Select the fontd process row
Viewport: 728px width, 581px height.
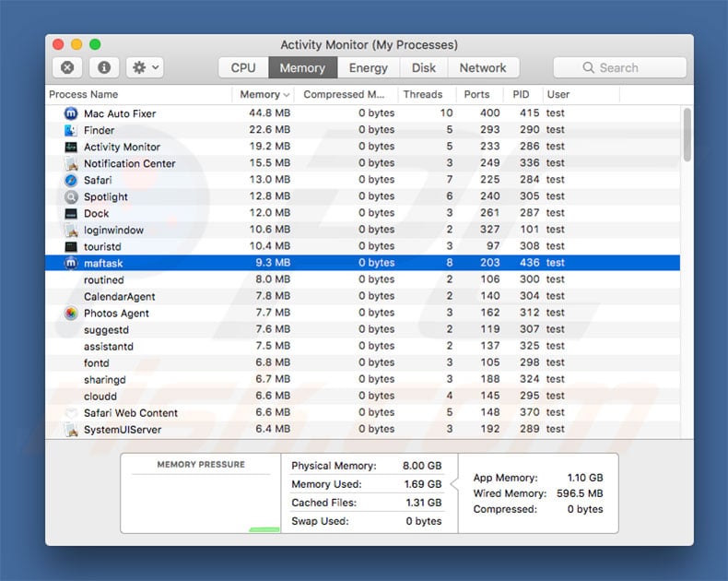point(362,363)
